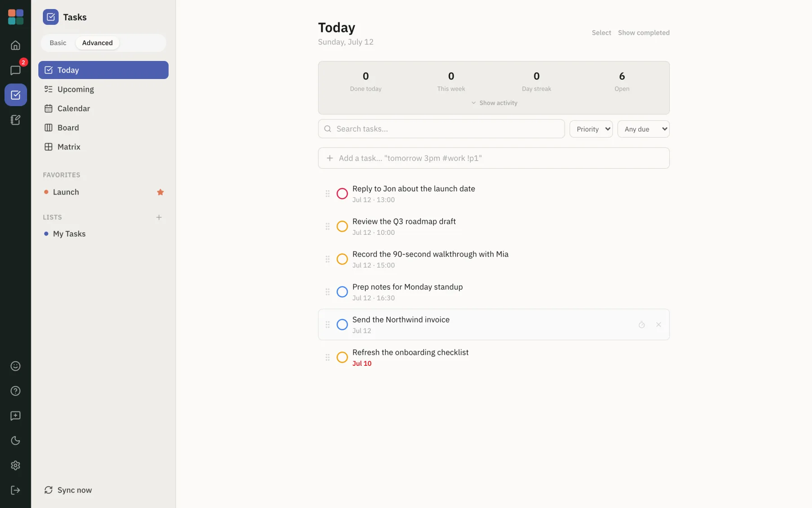The width and height of the screenshot is (812, 508).
Task: Click the Select link
Action: [x=601, y=33]
